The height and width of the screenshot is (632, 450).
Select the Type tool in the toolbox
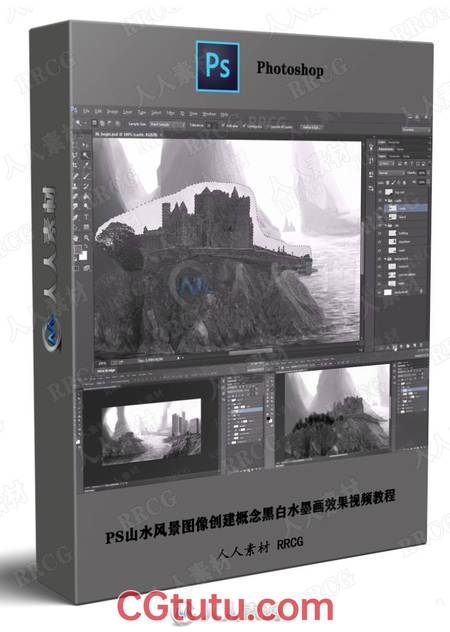click(x=86, y=217)
